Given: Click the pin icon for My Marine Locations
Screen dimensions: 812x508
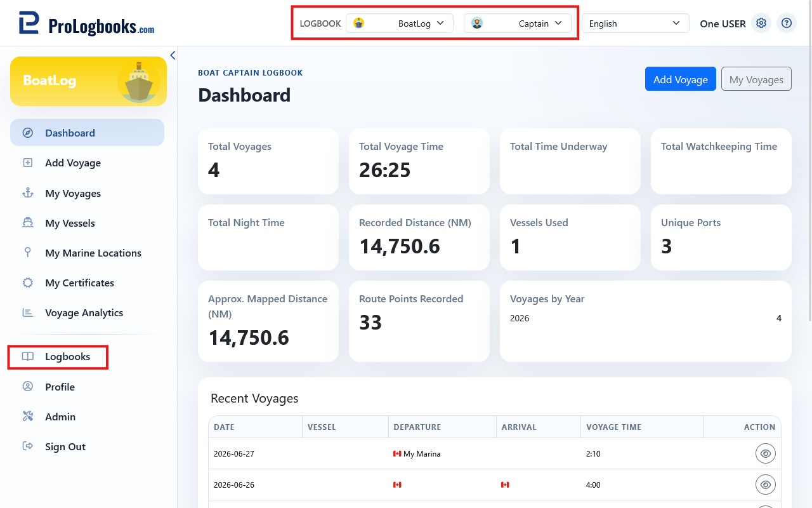Looking at the screenshot, I should point(28,253).
